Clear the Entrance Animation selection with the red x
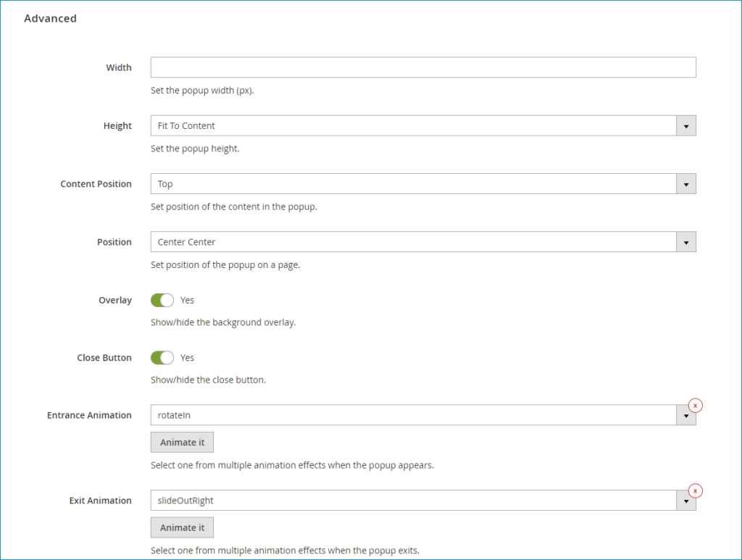 (695, 406)
